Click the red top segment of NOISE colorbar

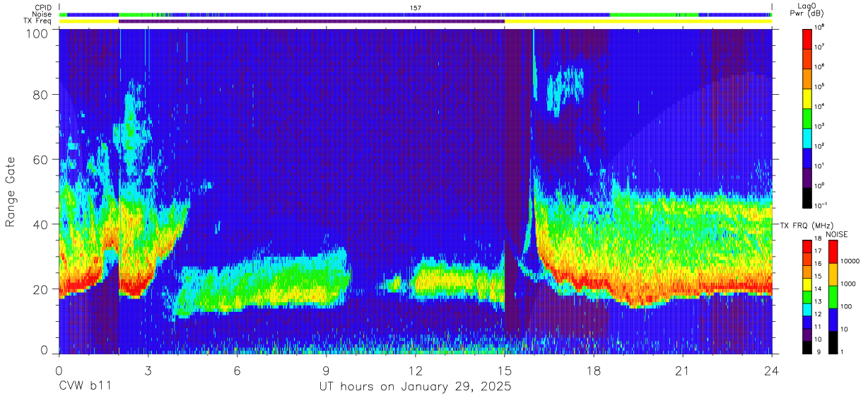(x=834, y=251)
